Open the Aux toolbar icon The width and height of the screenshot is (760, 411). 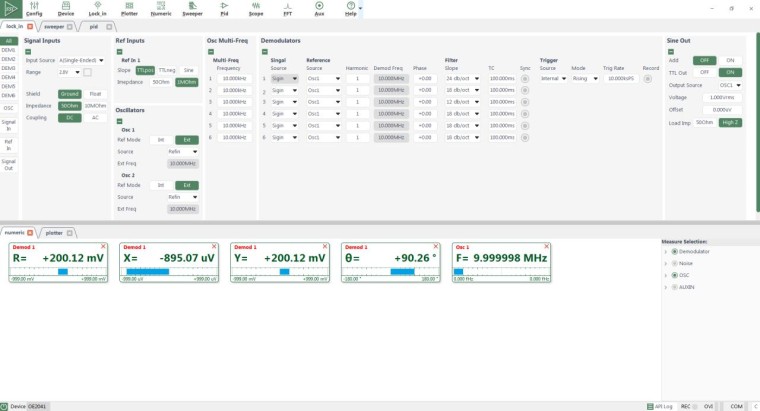[319, 9]
